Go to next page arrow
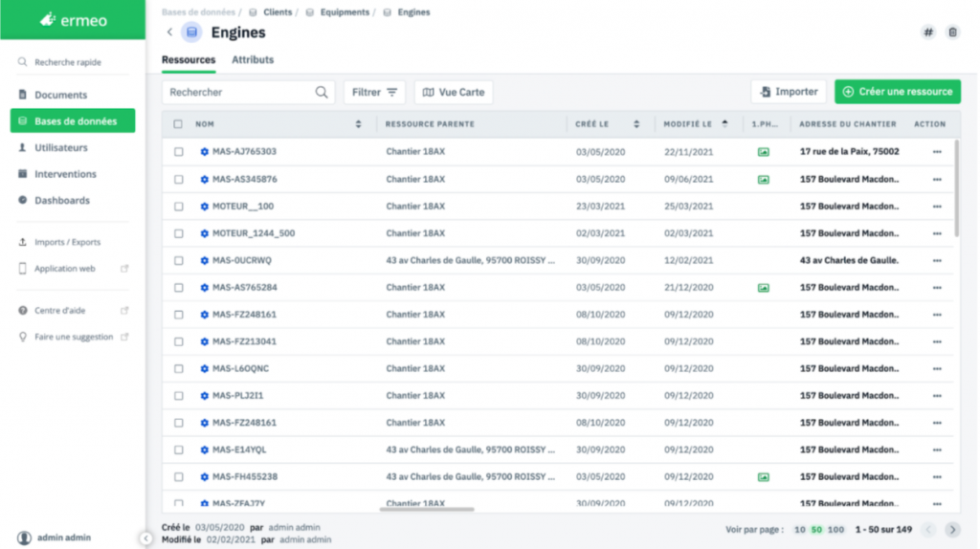The width and height of the screenshot is (980, 549). click(952, 530)
